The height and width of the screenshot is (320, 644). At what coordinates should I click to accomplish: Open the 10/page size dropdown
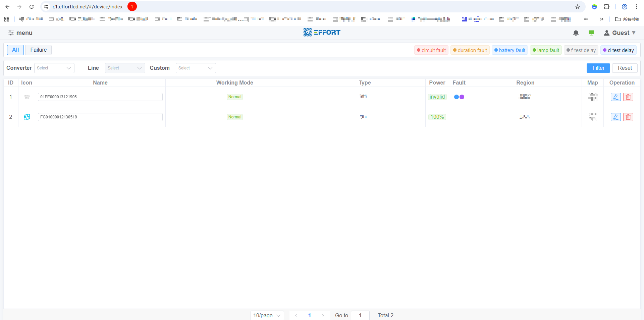(x=267, y=315)
